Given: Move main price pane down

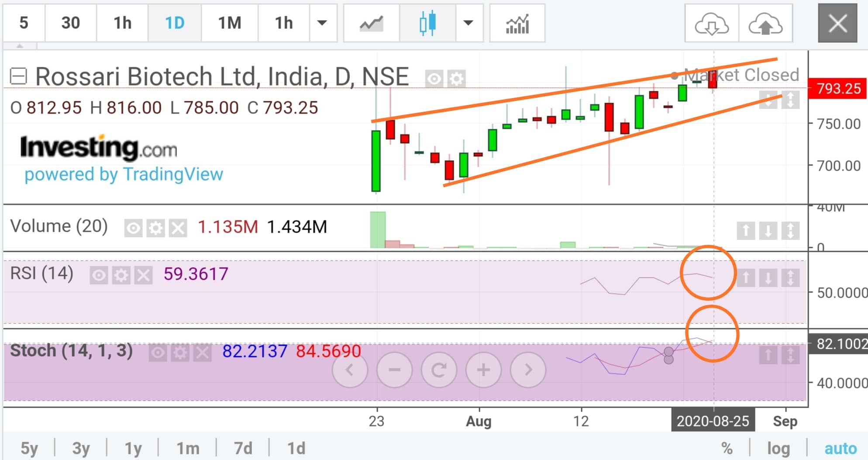Looking at the screenshot, I should click(768, 100).
